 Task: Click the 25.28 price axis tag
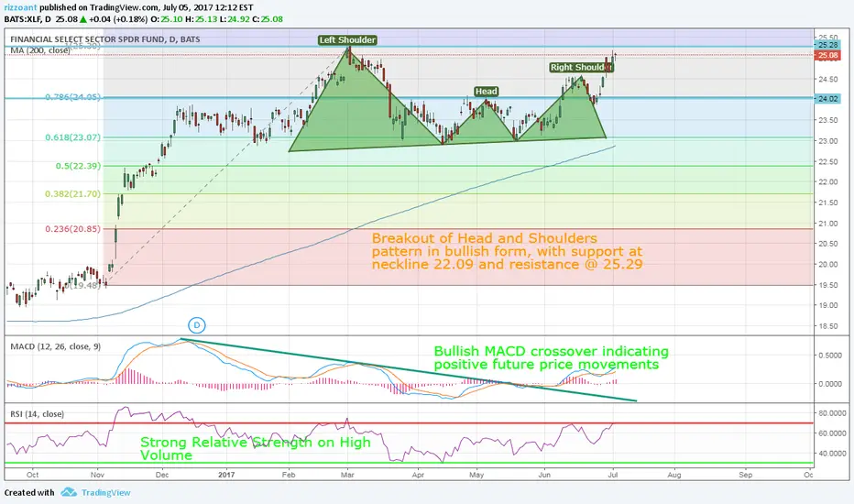pos(827,45)
